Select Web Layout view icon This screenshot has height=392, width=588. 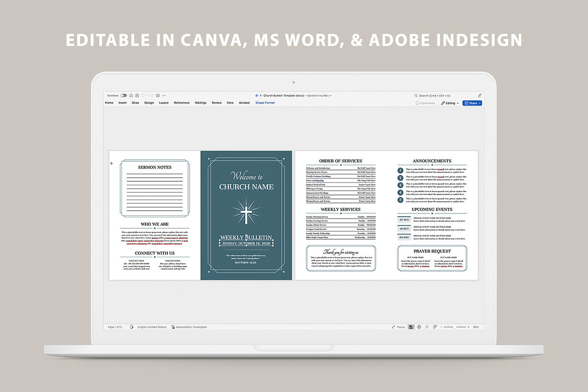[x=419, y=327]
